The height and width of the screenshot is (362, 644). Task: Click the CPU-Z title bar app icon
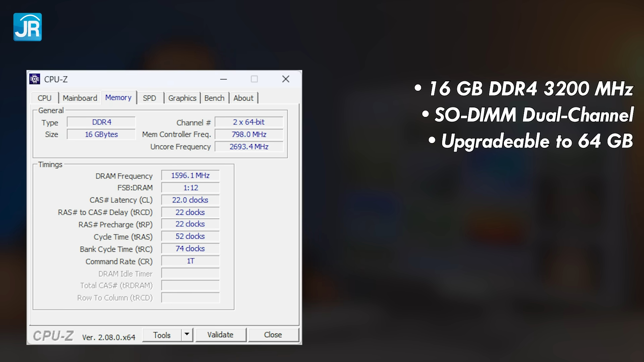point(35,79)
